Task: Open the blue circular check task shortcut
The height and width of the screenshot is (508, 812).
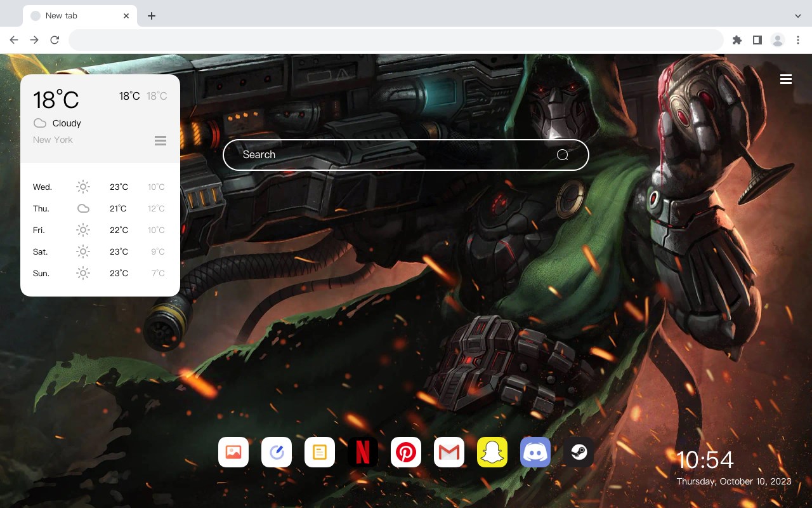Action: click(x=277, y=452)
